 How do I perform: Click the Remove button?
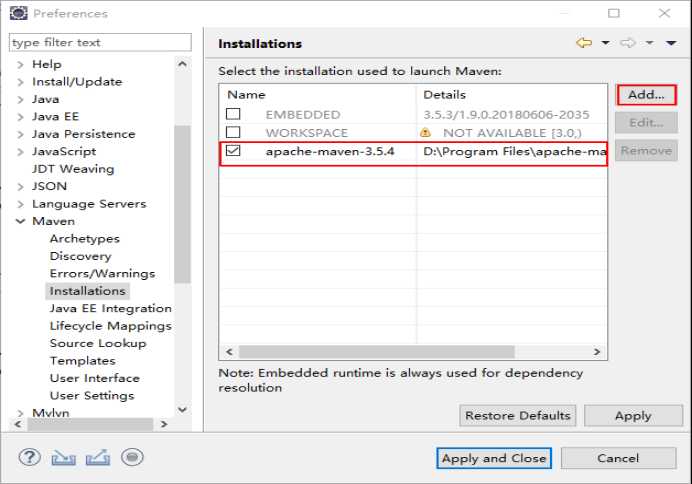[646, 151]
